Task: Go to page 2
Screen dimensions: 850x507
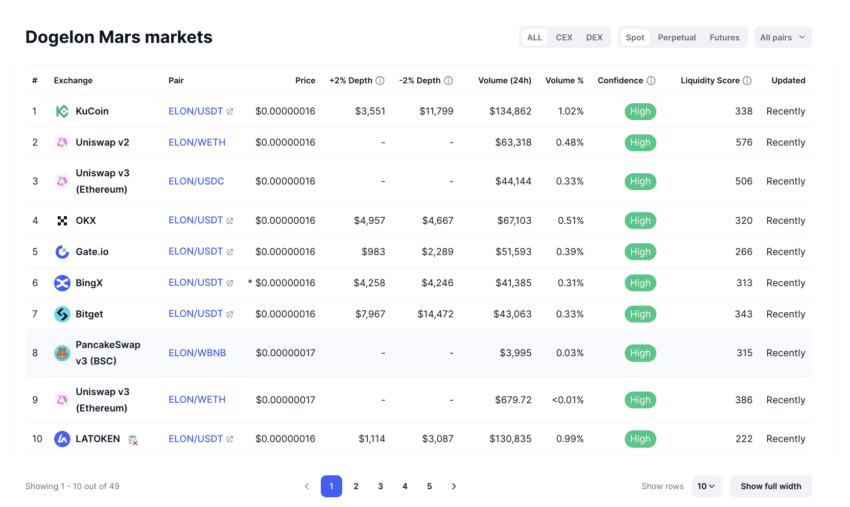Action: 356,486
